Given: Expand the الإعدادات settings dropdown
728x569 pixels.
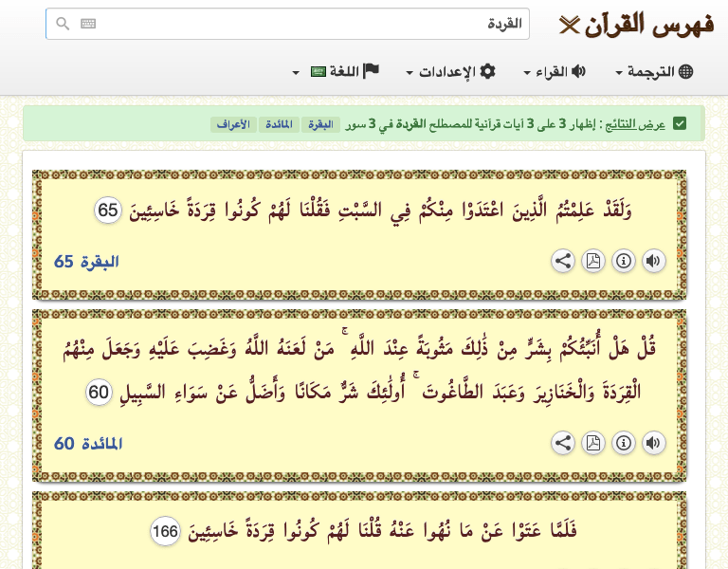Looking at the screenshot, I should (451, 72).
